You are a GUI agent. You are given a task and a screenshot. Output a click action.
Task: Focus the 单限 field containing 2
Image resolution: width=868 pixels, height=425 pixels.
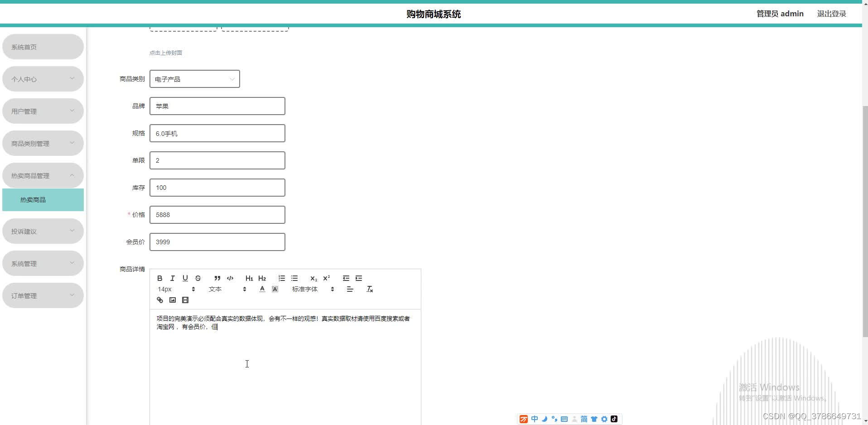point(217,160)
